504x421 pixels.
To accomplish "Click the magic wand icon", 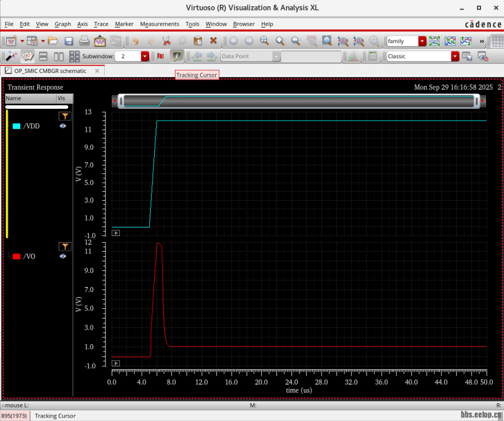I will [12, 56].
